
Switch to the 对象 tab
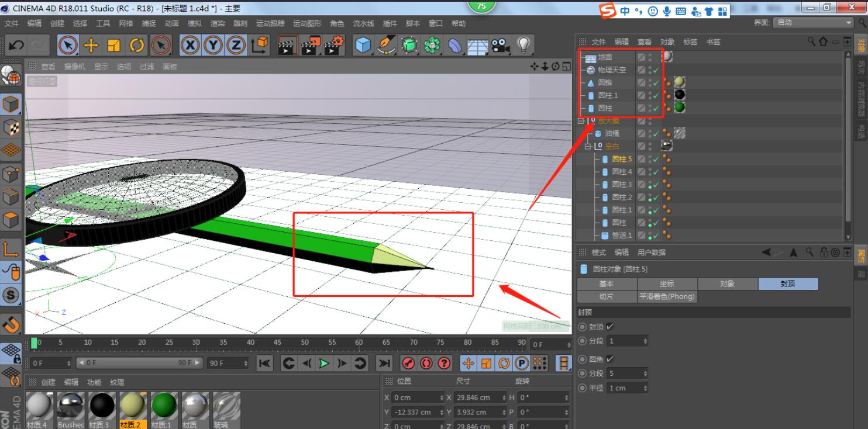[x=728, y=283]
